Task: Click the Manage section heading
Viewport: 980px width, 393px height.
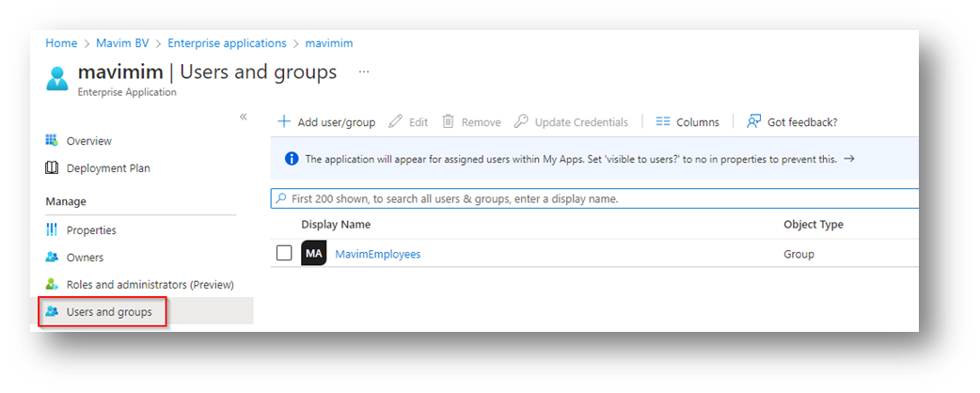Action: tap(66, 201)
